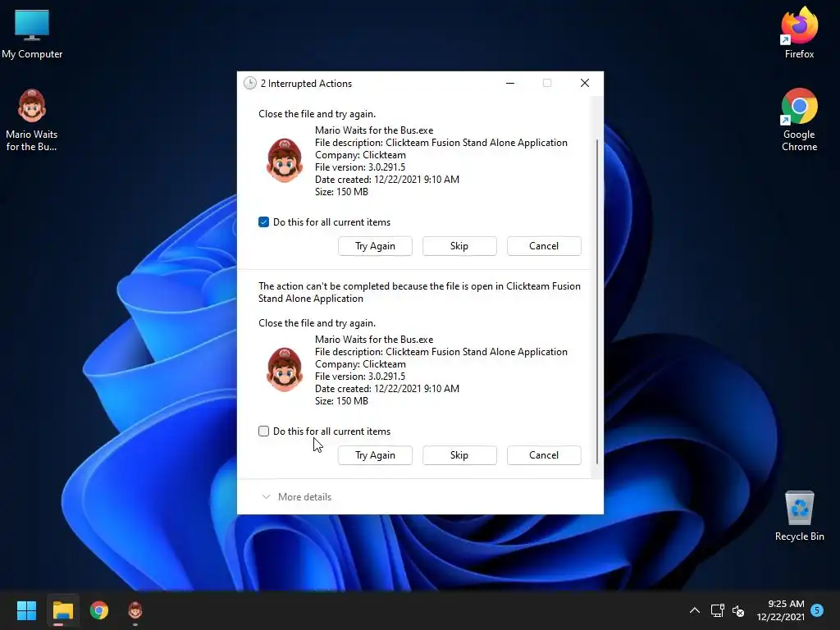
Task: Click Try Again in the second action
Action: click(x=375, y=455)
